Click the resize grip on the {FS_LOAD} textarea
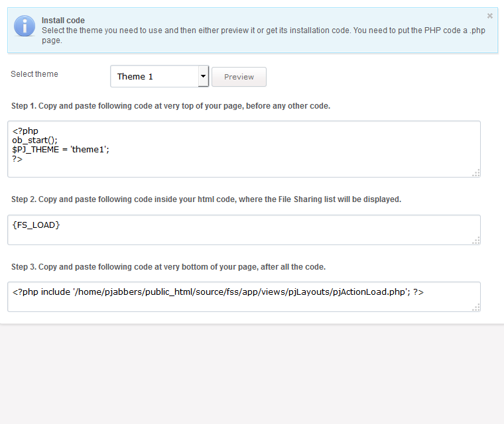The height and width of the screenshot is (424, 504). 476,240
